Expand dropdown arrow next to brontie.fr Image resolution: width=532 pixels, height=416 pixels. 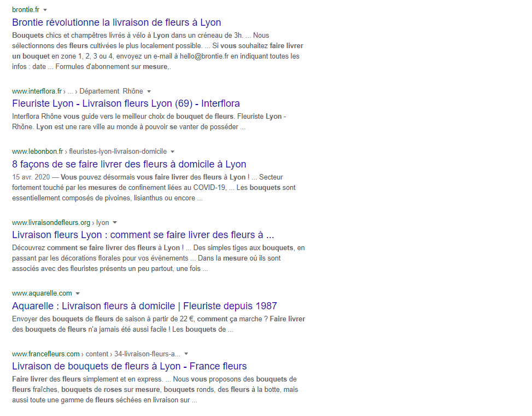[45, 10]
